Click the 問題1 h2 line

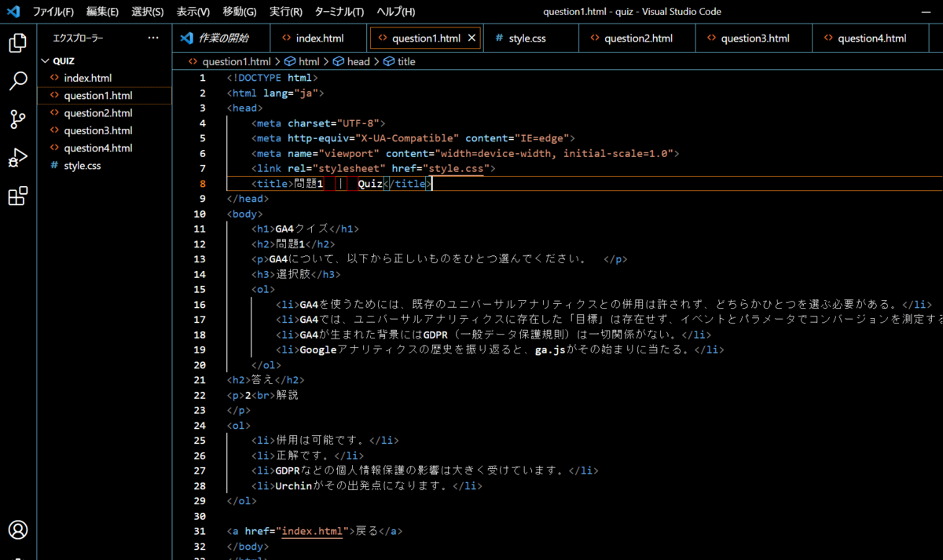[293, 243]
